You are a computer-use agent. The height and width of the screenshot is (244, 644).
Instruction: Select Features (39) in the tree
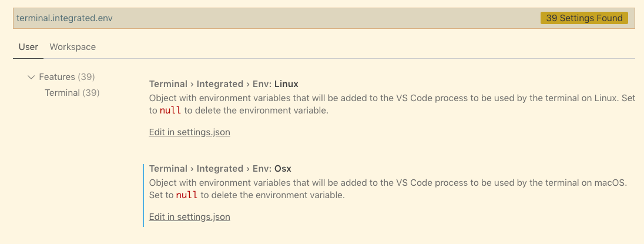[x=67, y=77]
